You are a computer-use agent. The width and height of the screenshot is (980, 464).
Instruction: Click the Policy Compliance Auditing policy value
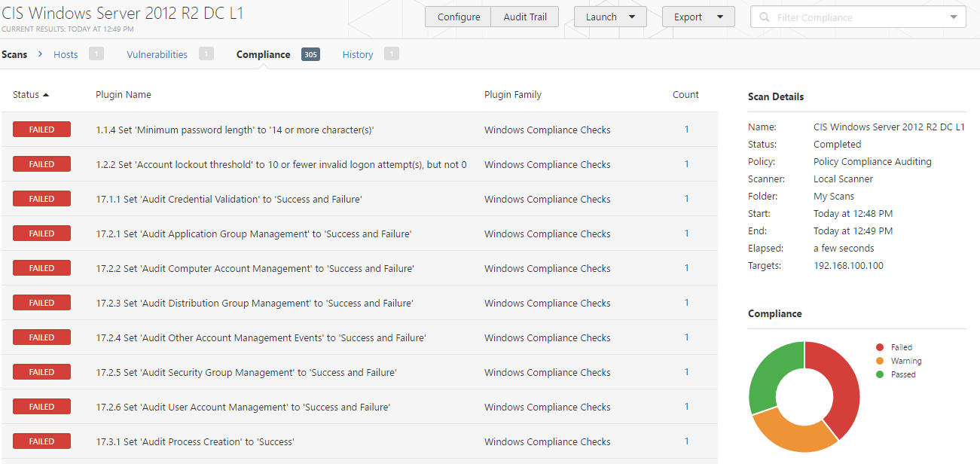pos(872,162)
